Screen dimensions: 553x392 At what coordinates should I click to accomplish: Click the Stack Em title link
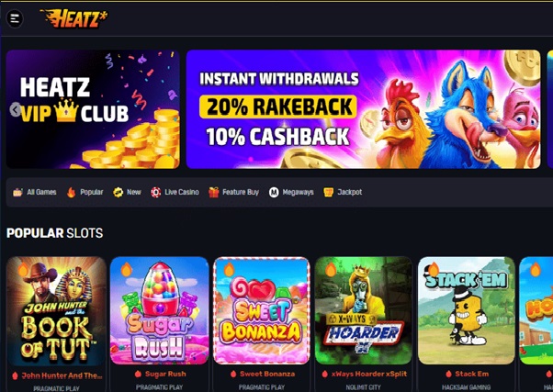(471, 374)
